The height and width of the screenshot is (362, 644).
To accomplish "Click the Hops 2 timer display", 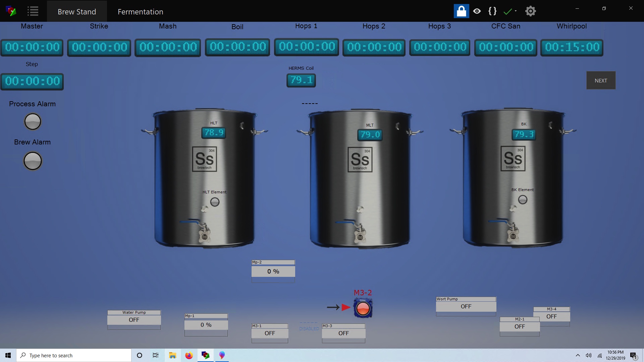I will click(374, 47).
